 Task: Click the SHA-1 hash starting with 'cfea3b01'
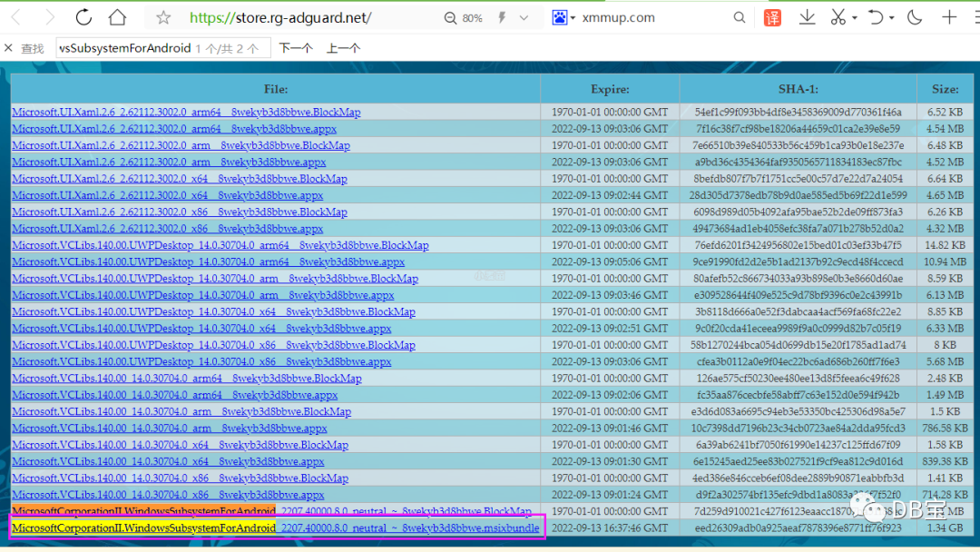click(799, 361)
